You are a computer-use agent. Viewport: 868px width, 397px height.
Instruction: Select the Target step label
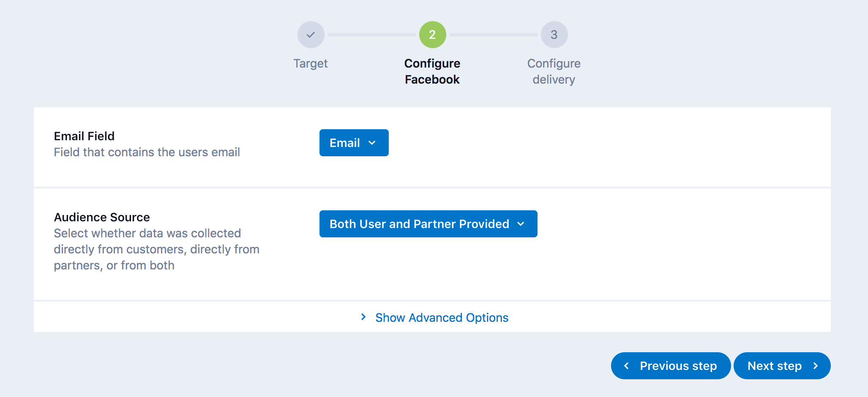[x=311, y=63]
